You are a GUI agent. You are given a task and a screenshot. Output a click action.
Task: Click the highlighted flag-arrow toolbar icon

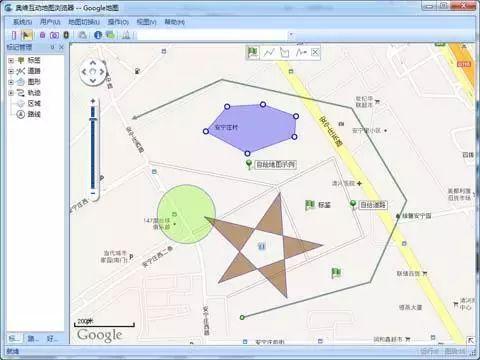27,35
